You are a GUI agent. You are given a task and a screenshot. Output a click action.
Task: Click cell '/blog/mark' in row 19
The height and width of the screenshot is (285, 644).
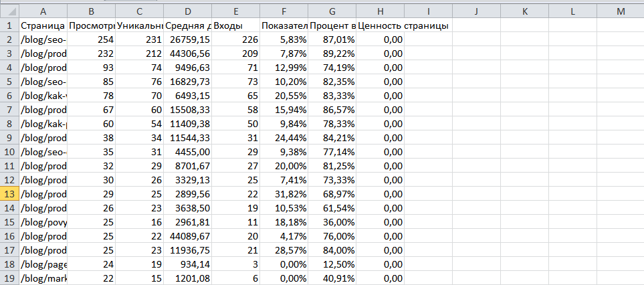[43, 278]
